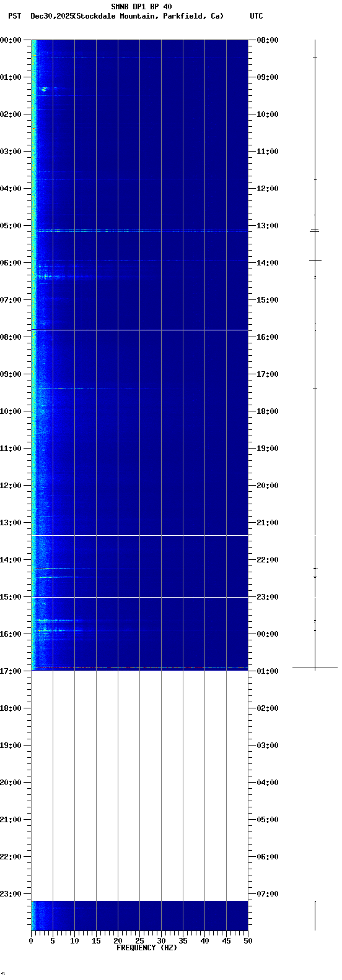Screen dimensions: 342x980
Task: Click the 20:00 PST time label
Action: 11,783
